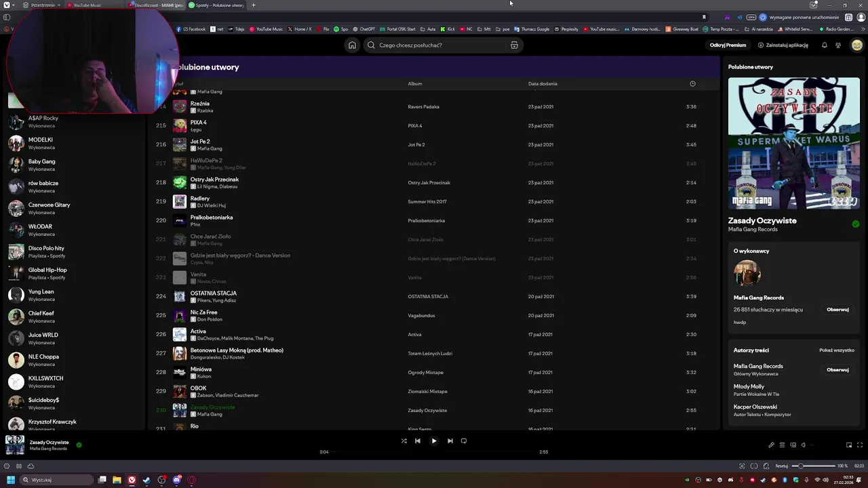
Task: Toggle repeat mode
Action: [464, 441]
